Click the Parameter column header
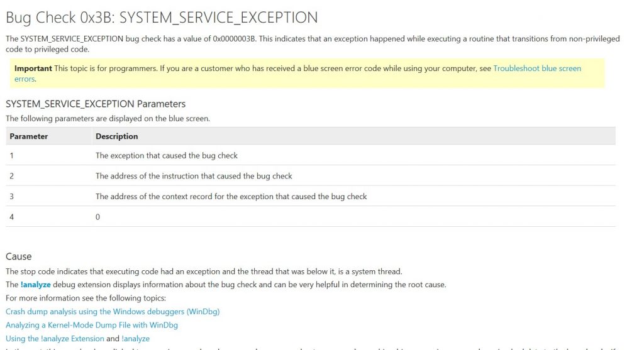Screen dimensions: 644x350 pos(29,136)
